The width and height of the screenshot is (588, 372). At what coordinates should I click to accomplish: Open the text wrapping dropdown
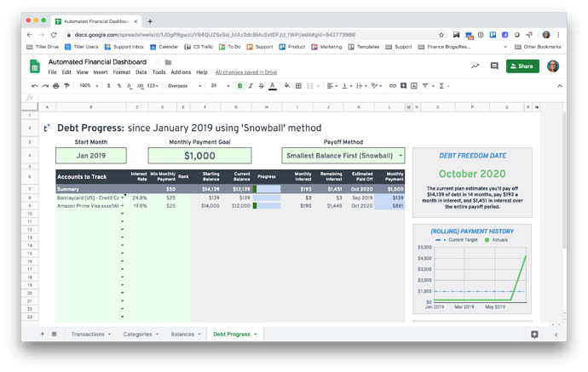tap(362, 86)
